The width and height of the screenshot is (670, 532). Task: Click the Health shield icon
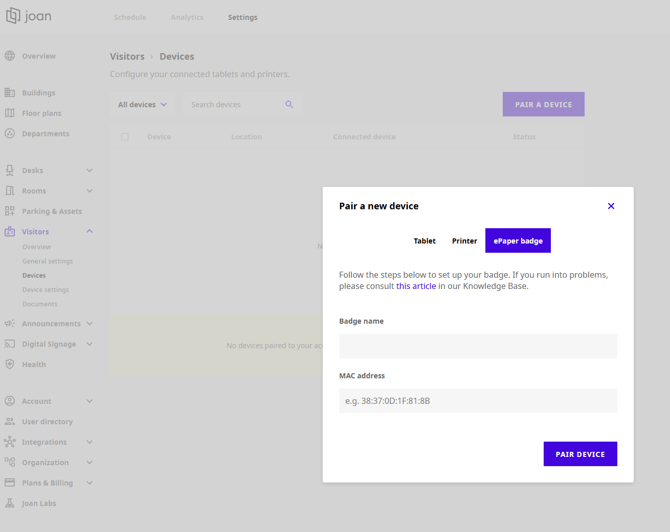(x=10, y=364)
